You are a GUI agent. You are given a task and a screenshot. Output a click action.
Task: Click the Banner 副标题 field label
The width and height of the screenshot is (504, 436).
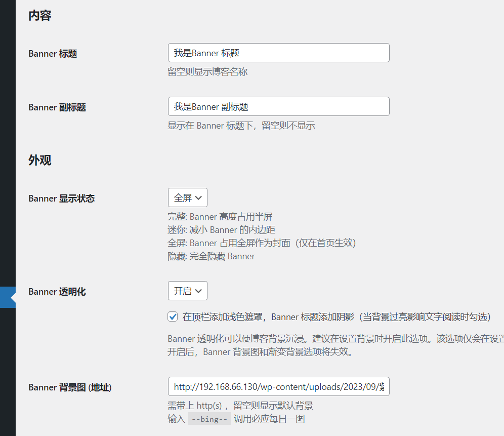(x=57, y=107)
